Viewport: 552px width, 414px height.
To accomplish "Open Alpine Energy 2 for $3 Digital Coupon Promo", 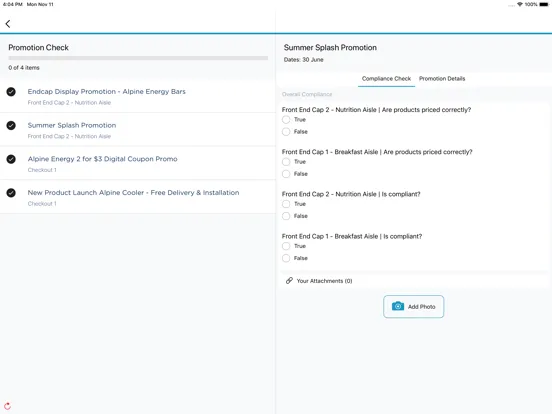I will (138, 163).
